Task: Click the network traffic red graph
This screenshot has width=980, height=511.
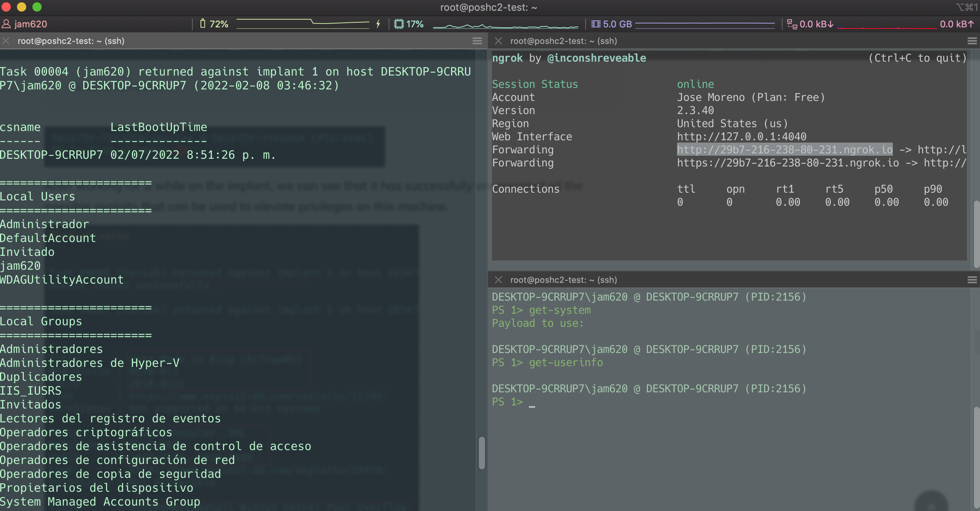Action: coord(887,27)
